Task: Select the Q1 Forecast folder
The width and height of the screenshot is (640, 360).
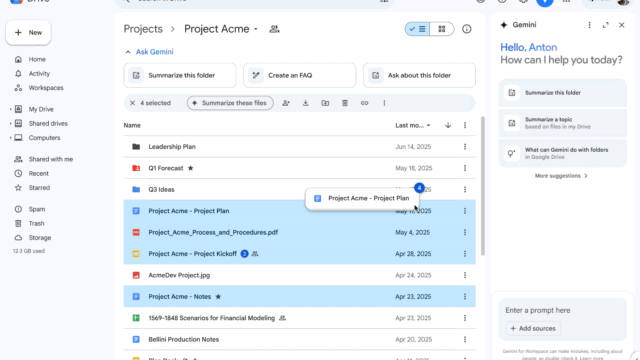Action: pyautogui.click(x=300, y=168)
